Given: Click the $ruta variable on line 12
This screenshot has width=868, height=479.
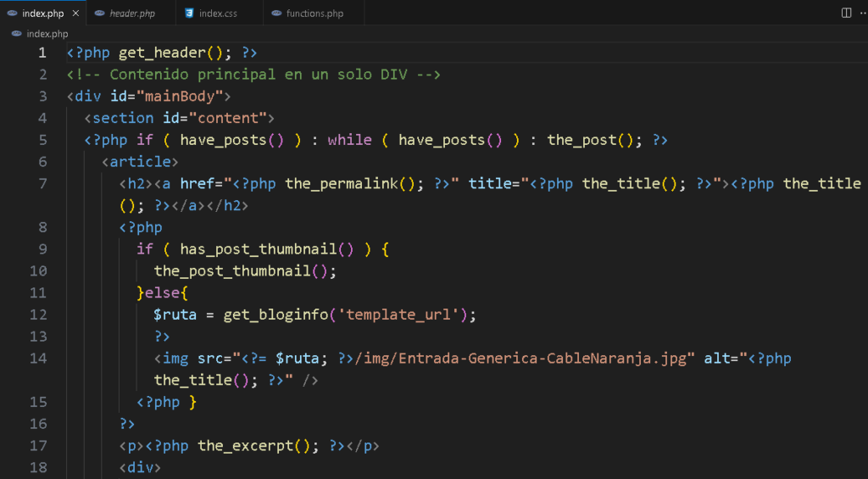Looking at the screenshot, I should 175,315.
